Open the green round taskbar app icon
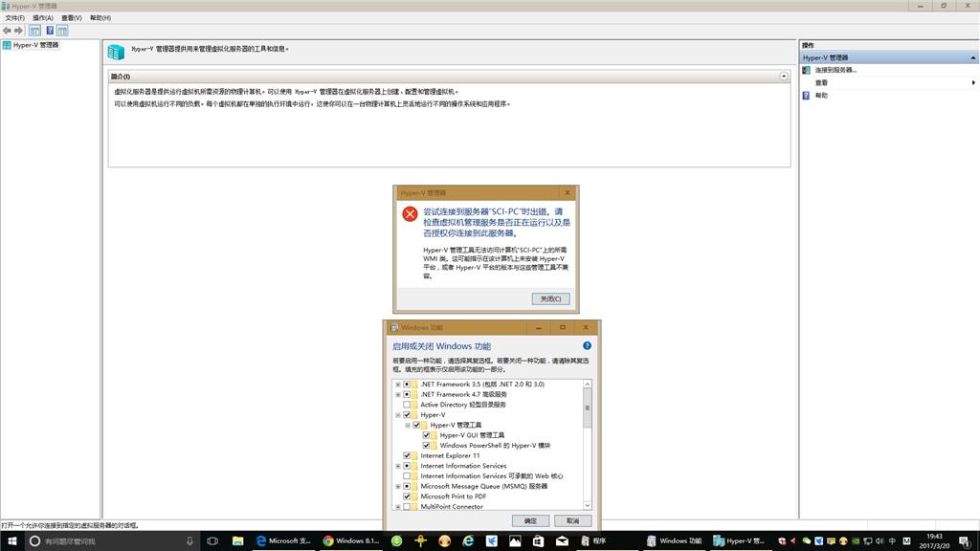The height and width of the screenshot is (551, 980). coord(397,541)
